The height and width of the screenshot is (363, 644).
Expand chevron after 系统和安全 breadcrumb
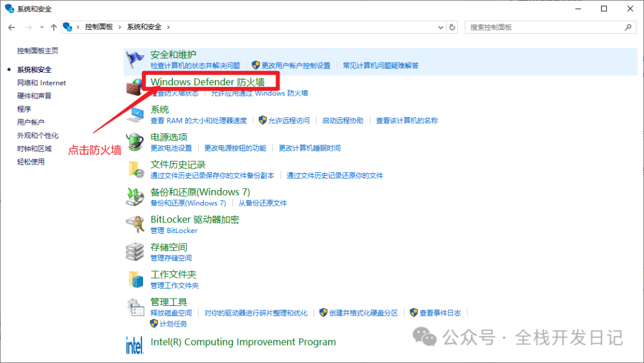click(168, 27)
